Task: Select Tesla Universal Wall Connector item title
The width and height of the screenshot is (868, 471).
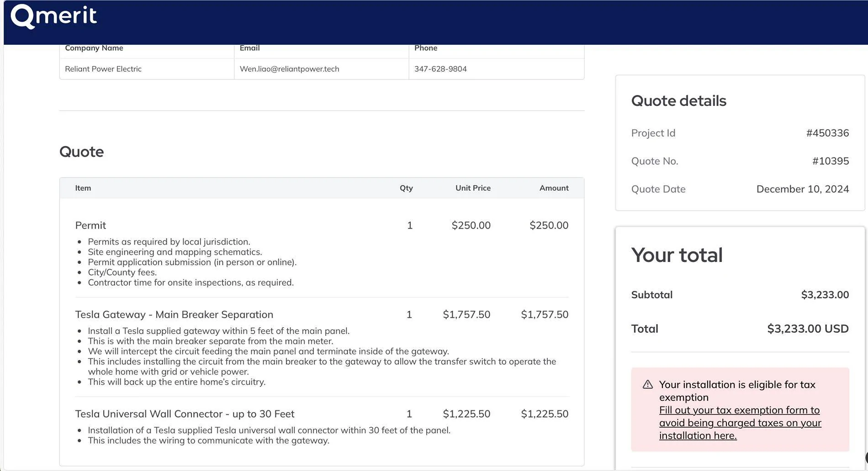Action: coord(185,414)
